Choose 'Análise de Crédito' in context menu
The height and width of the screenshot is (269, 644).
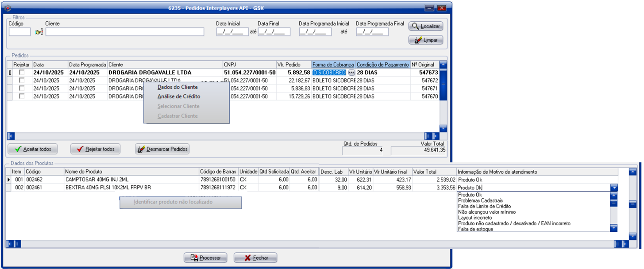click(x=179, y=96)
